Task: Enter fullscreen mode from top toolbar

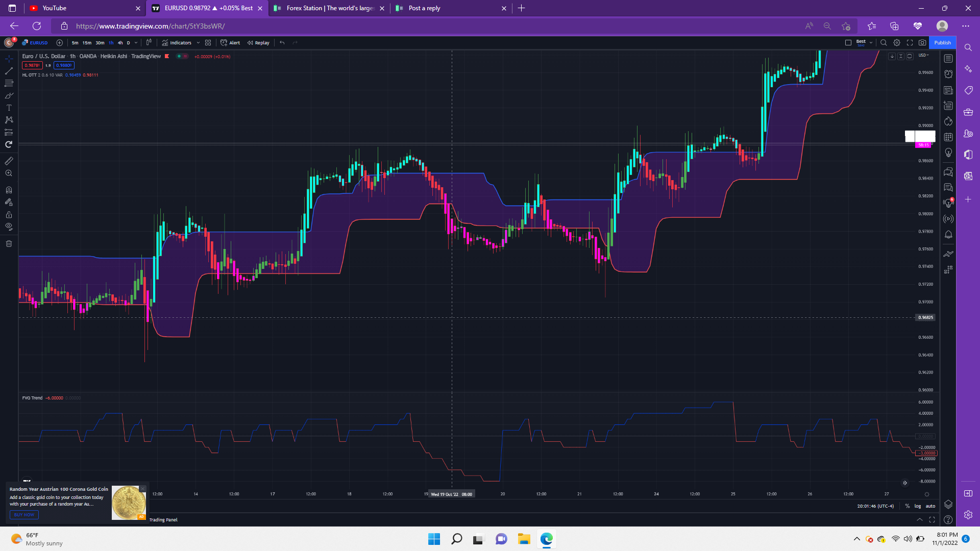Action: pyautogui.click(x=910, y=43)
